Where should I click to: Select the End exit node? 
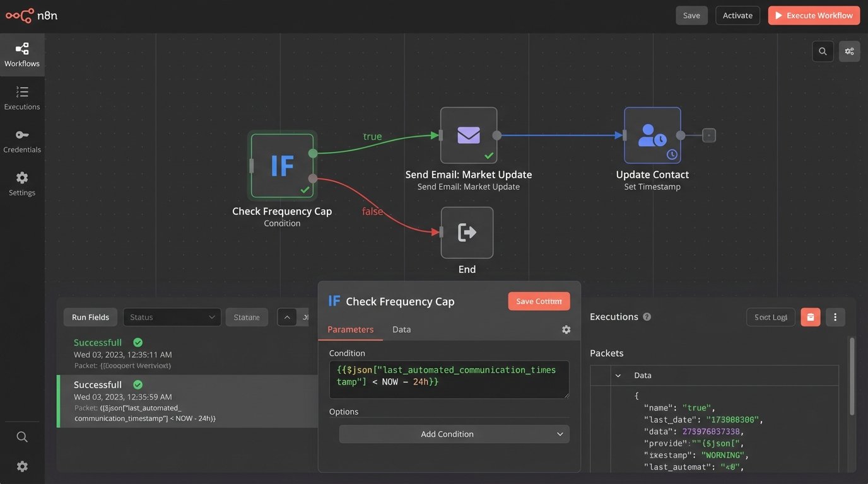click(467, 233)
